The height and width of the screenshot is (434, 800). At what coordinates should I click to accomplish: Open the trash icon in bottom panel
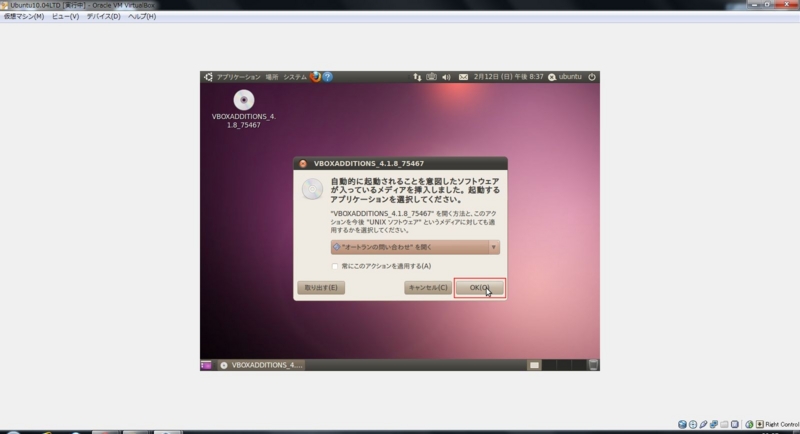pos(593,365)
